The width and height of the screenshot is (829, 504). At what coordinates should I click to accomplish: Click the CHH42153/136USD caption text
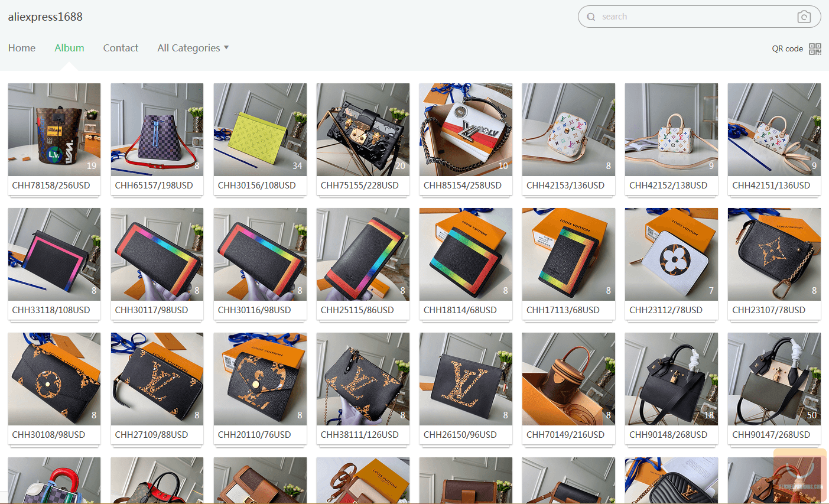point(565,185)
